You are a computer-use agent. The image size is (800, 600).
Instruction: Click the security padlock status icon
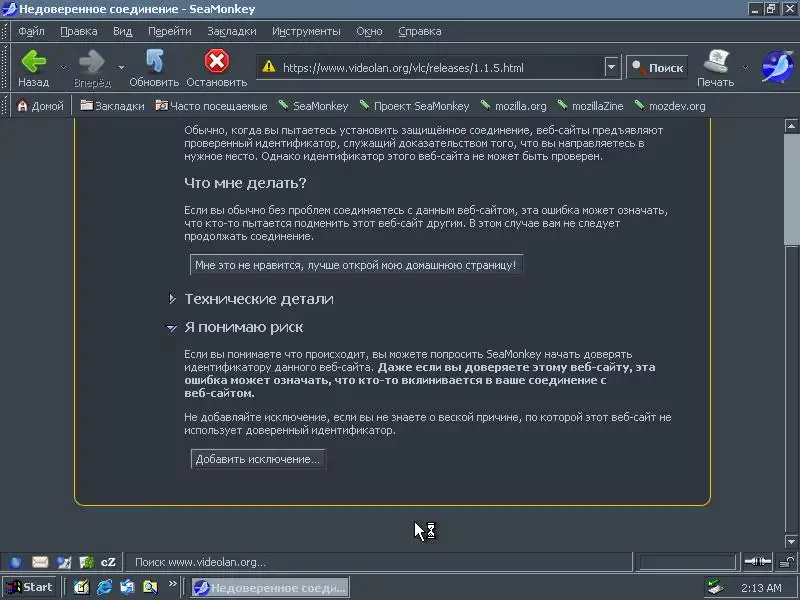click(x=787, y=562)
